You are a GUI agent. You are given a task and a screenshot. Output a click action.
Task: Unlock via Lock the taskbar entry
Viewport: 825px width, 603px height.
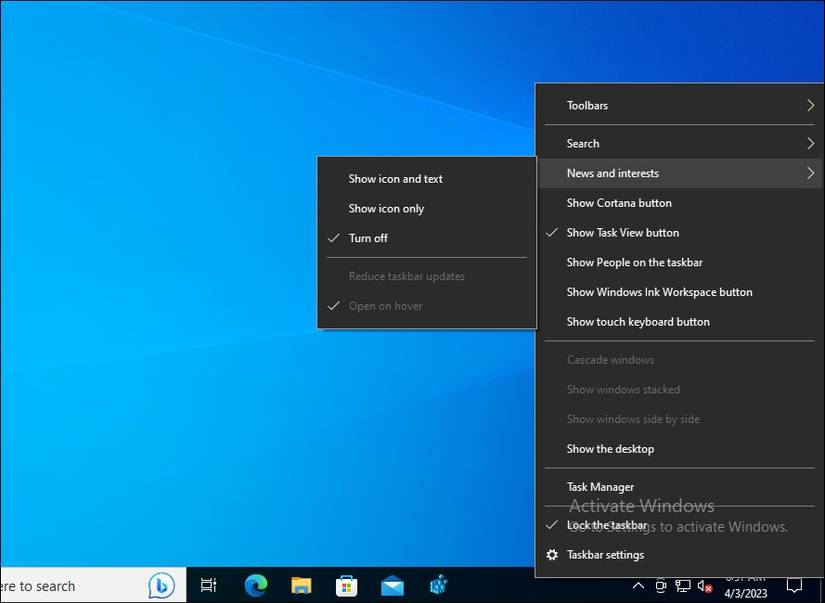point(680,525)
